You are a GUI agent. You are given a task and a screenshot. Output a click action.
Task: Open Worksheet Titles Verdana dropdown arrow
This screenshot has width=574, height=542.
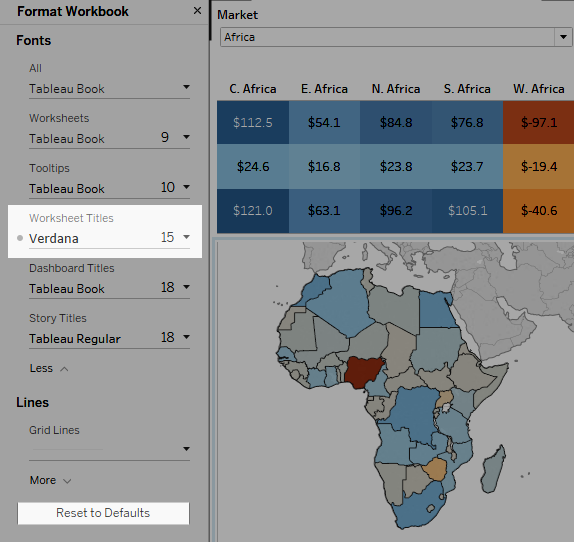click(x=186, y=237)
